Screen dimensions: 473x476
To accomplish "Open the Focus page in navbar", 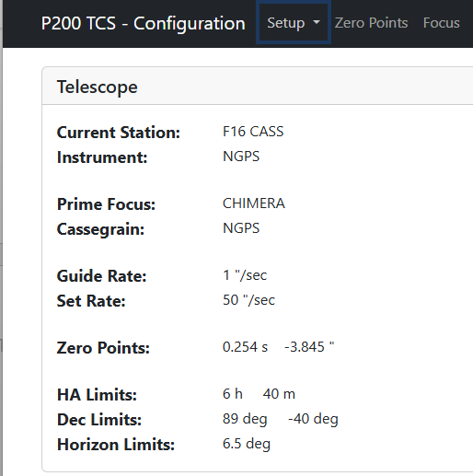I will (x=442, y=23).
